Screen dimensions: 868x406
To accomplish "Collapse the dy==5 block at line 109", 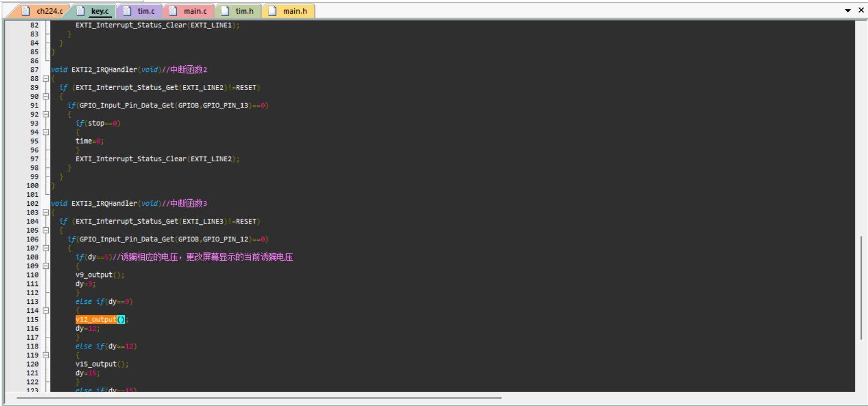I will pos(46,266).
